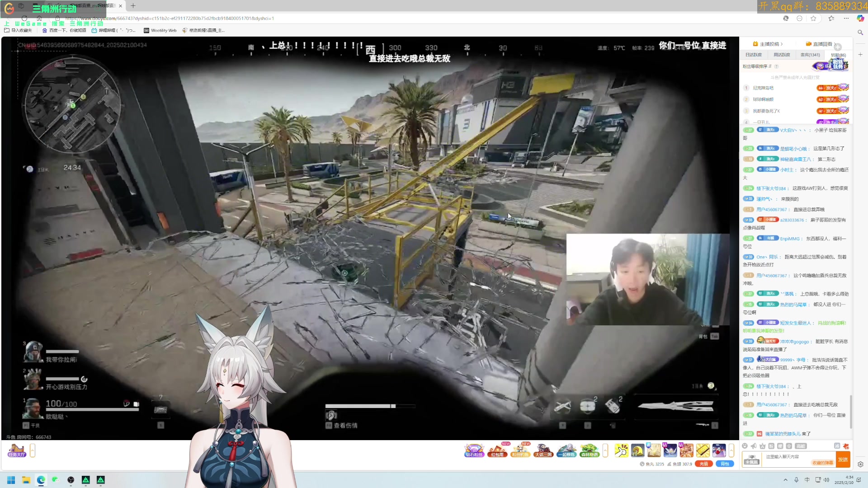
Task: Open the chat emoji picker
Action: tap(745, 446)
